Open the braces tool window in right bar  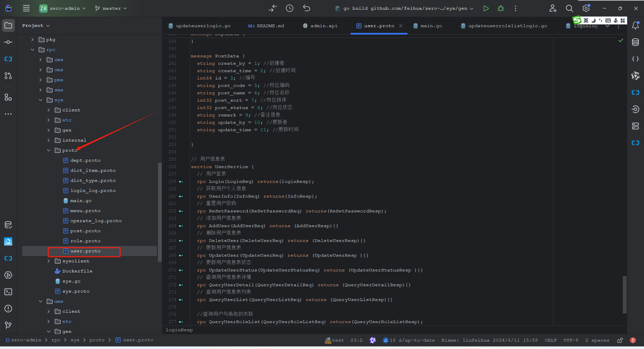(x=636, y=59)
